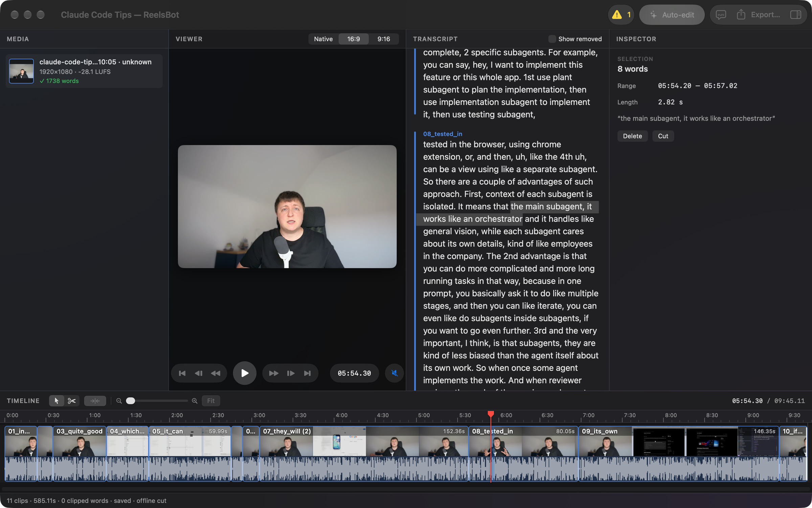The image size is (812, 508).
Task: Switch viewer to 9:16 aspect
Action: (384, 39)
